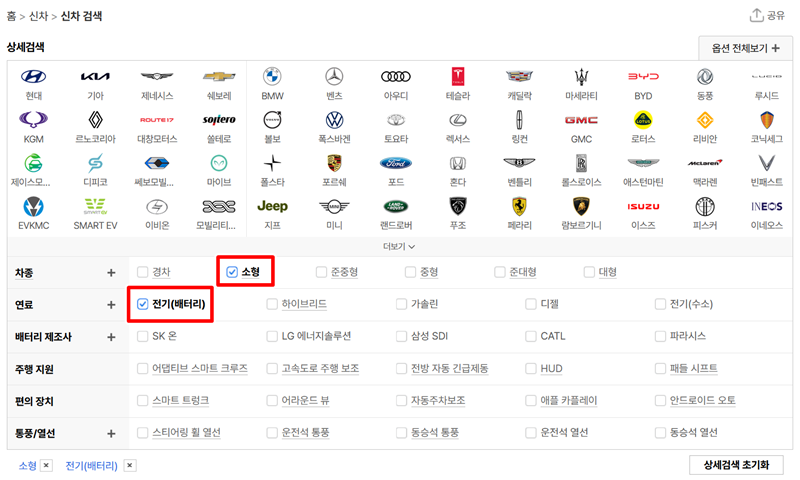This screenshot has width=800, height=480.
Task: Check the SK 온 battery maker checkbox
Action: [142, 336]
